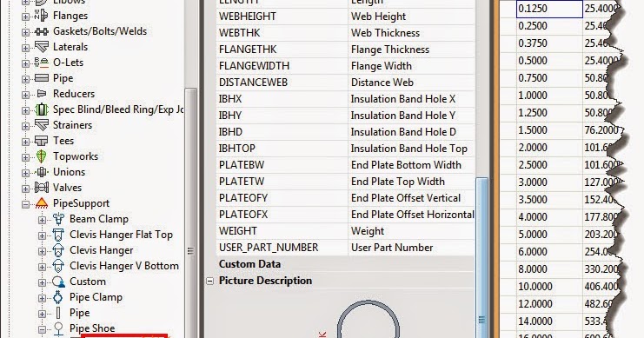Click the O-Lets category icon
Viewport: 644px width, 338px height.
[x=41, y=63]
